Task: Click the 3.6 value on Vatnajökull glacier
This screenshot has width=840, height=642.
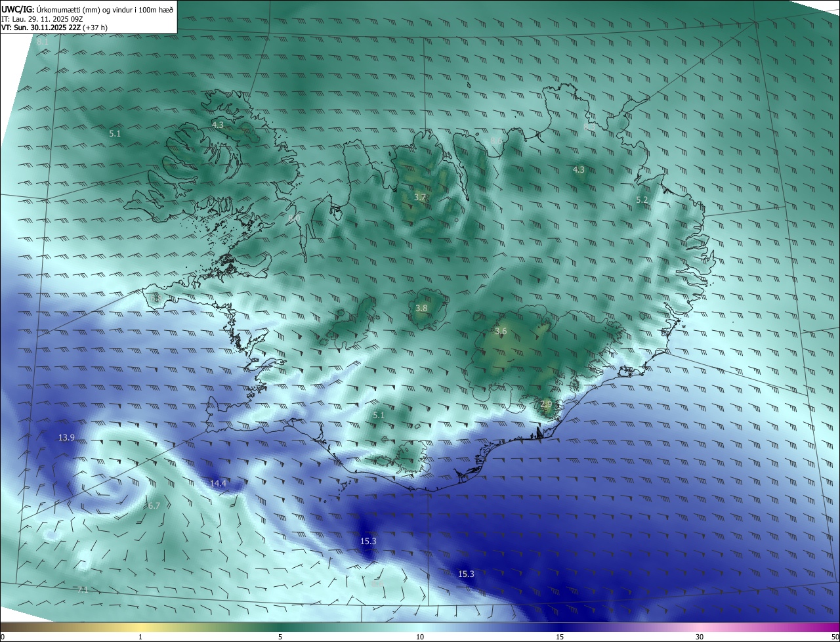Action: tap(501, 332)
